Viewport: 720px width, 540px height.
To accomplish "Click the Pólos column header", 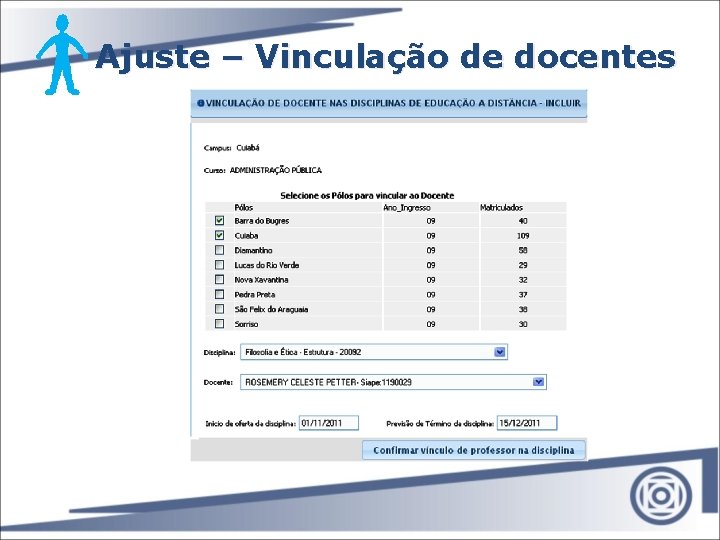I will [x=243, y=208].
